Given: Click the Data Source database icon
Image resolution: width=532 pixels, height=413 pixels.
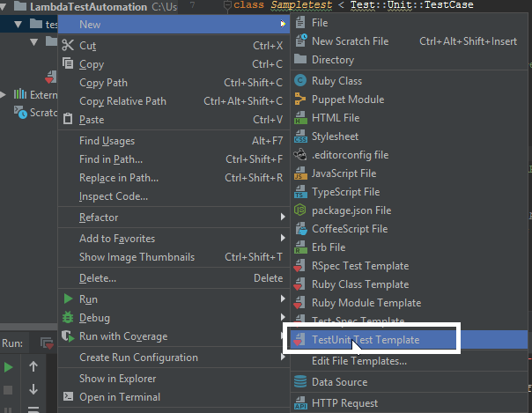Looking at the screenshot, I should click(x=300, y=382).
